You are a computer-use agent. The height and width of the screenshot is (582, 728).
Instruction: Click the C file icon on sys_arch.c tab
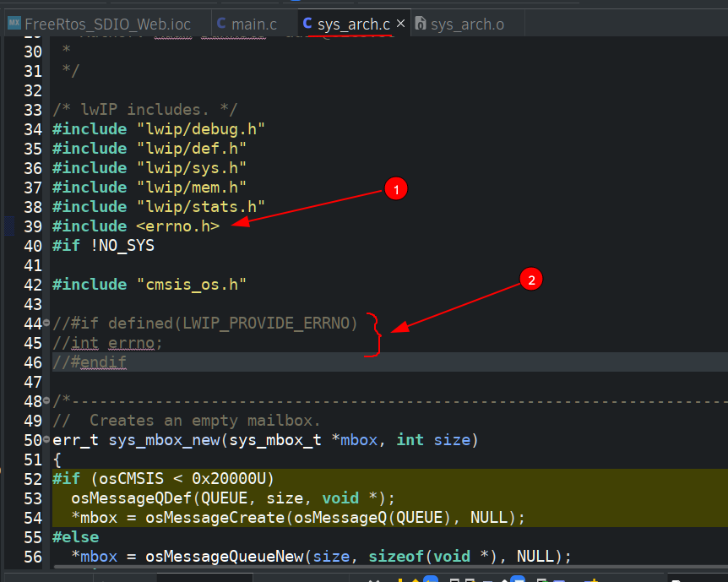click(x=307, y=23)
